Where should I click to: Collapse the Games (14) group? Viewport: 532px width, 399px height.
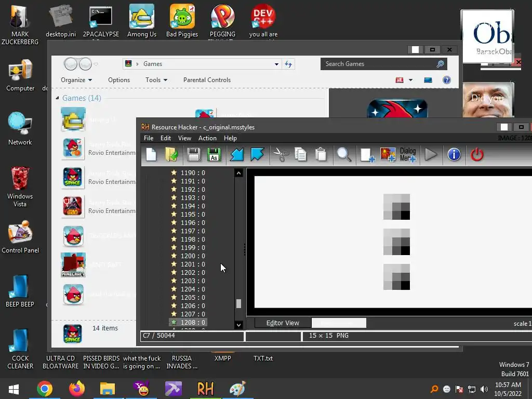coord(57,98)
